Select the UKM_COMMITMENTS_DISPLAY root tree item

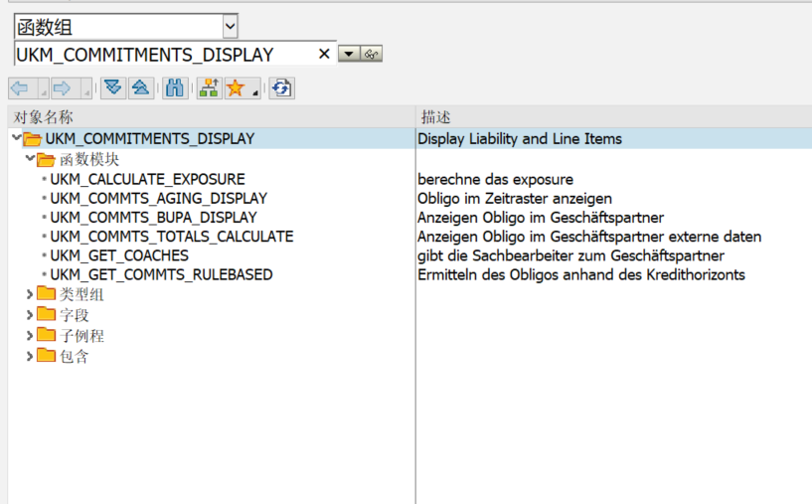(x=150, y=139)
